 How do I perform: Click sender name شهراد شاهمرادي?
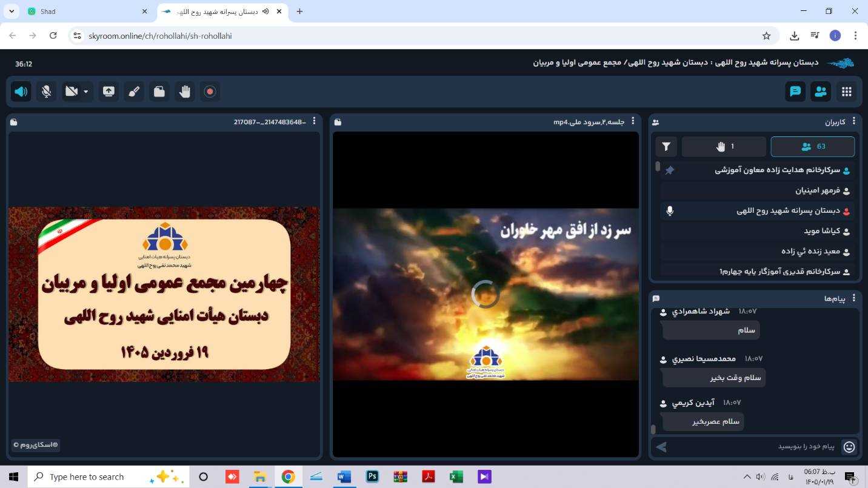coord(701,311)
